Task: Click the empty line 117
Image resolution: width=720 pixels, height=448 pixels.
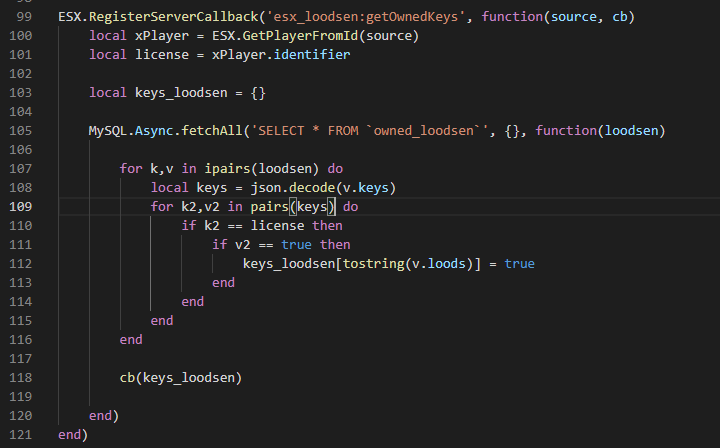Action: [x=389, y=358]
